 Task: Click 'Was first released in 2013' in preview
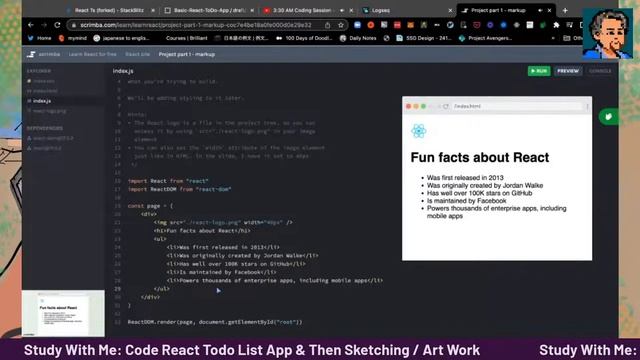(x=465, y=178)
